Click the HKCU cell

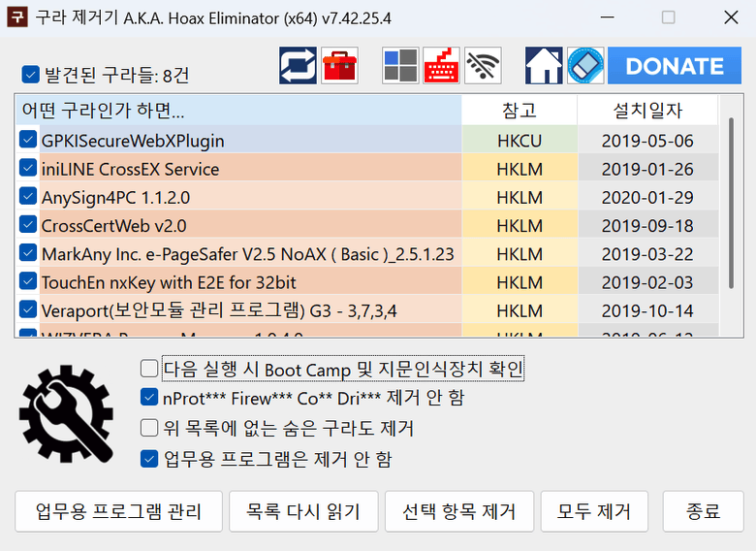520,141
